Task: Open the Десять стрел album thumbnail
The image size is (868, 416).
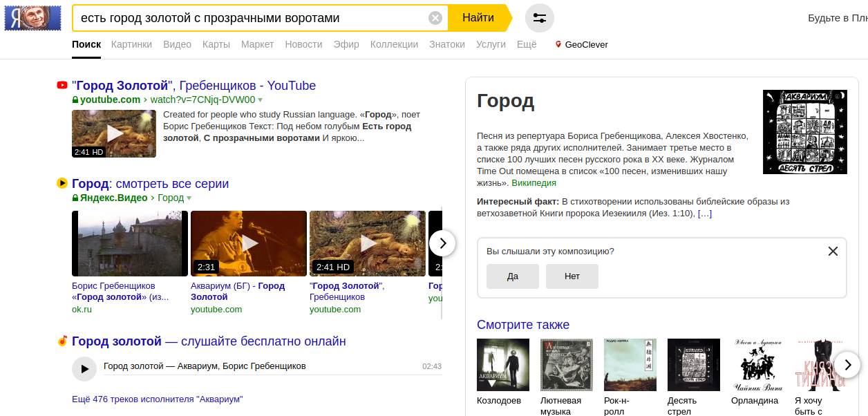Action: 693,364
